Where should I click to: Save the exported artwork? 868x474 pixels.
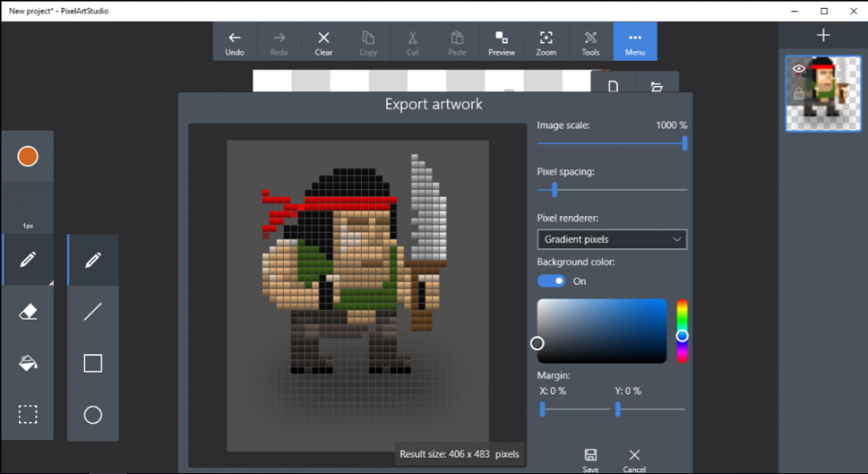[x=590, y=460]
